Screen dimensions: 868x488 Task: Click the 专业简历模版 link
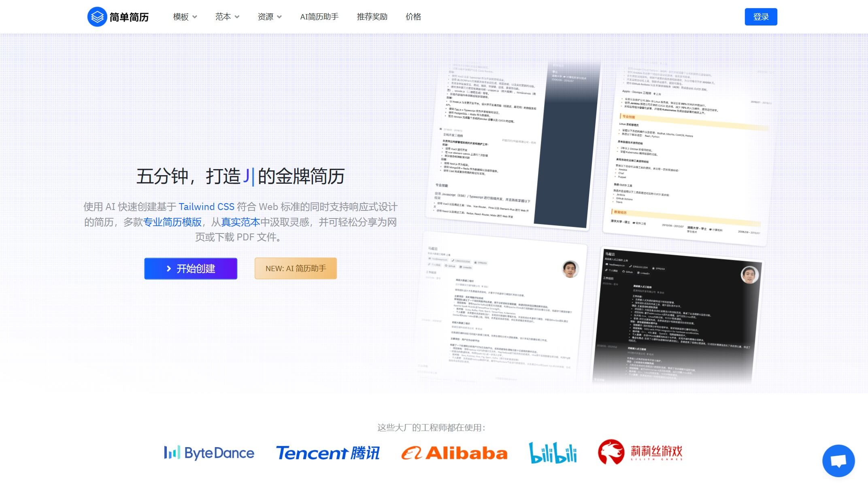pyautogui.click(x=172, y=222)
